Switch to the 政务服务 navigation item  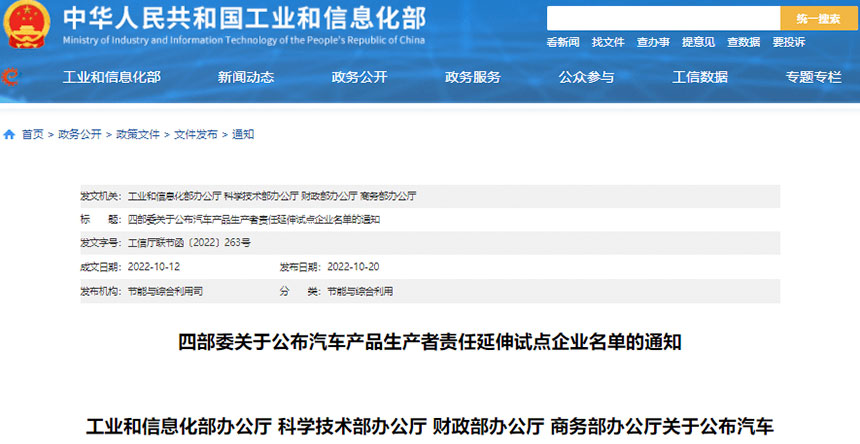[473, 77]
